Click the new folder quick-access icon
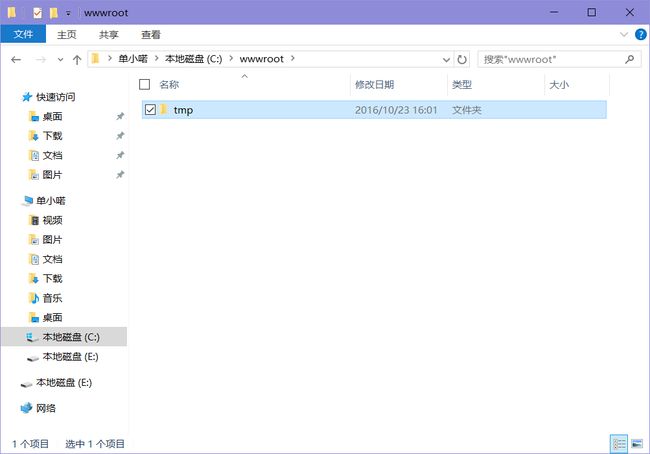Image resolution: width=650 pixels, height=454 pixels. click(53, 13)
